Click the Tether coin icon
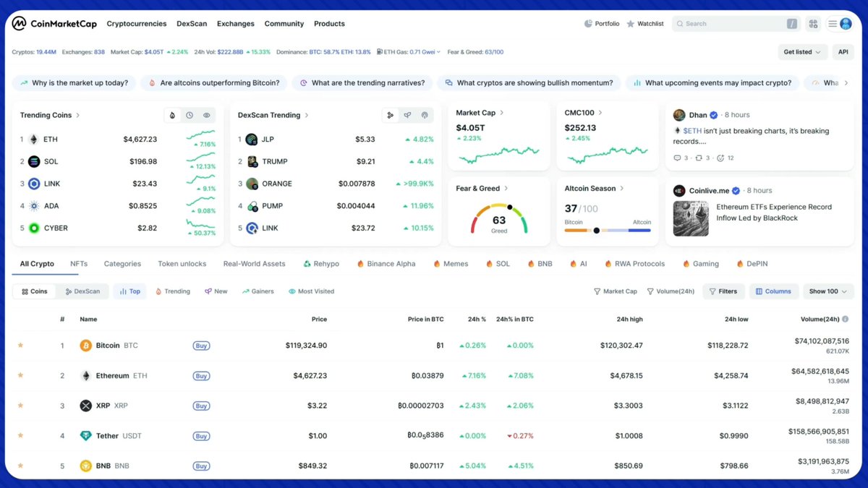The height and width of the screenshot is (488, 868). tap(86, 436)
